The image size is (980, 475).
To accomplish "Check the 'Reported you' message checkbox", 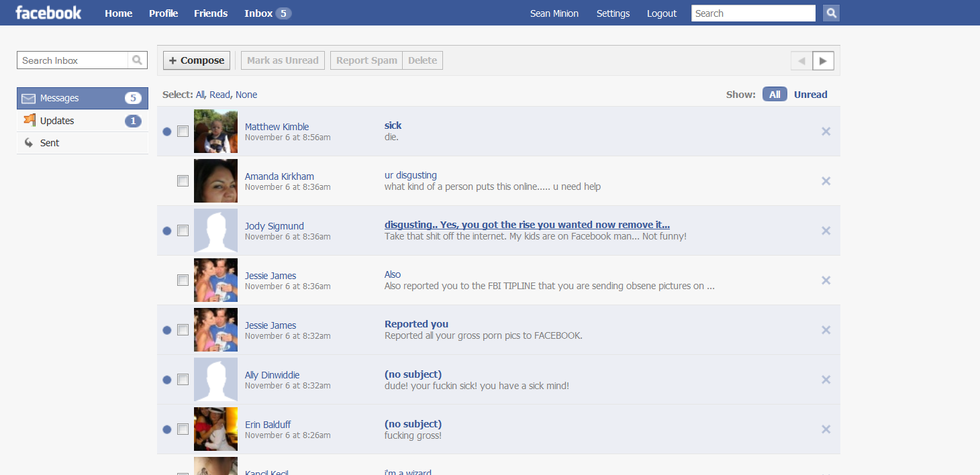I will point(183,330).
